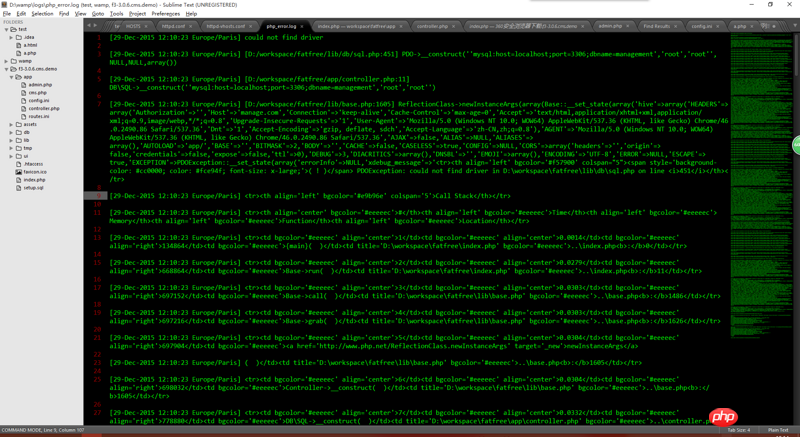Click the config.ini file icon in sidebar
The height and width of the screenshot is (437, 800).
click(23, 101)
